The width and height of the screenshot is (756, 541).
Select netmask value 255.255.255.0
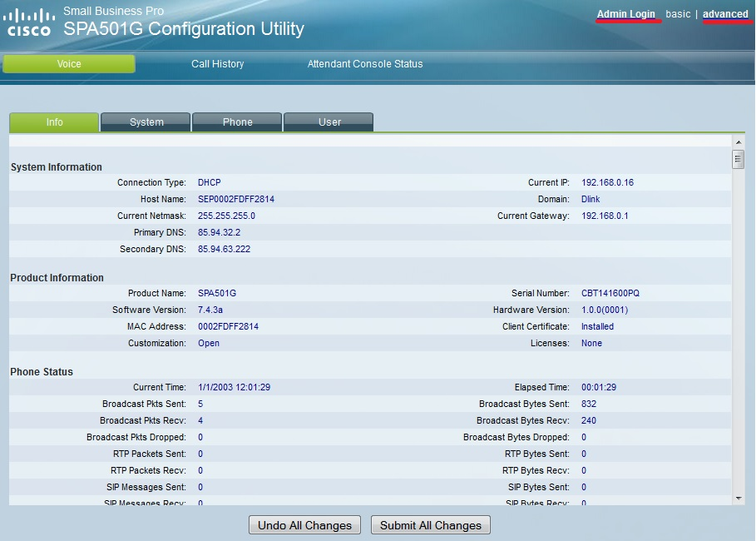[226, 216]
